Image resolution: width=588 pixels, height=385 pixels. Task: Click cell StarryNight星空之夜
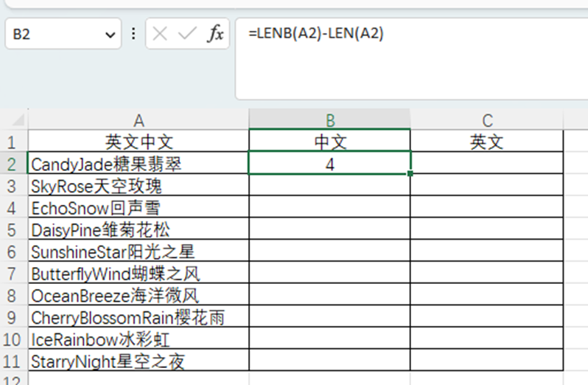pos(139,361)
